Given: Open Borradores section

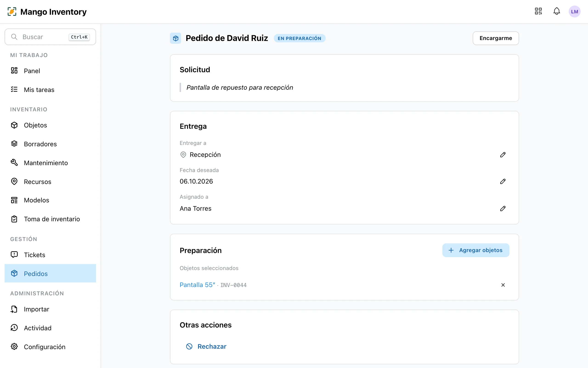Looking at the screenshot, I should pos(50,144).
